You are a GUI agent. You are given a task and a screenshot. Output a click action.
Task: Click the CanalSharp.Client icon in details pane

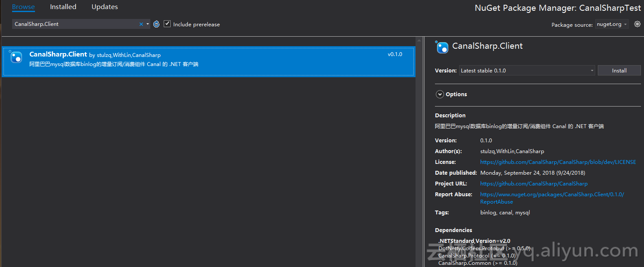(x=442, y=47)
